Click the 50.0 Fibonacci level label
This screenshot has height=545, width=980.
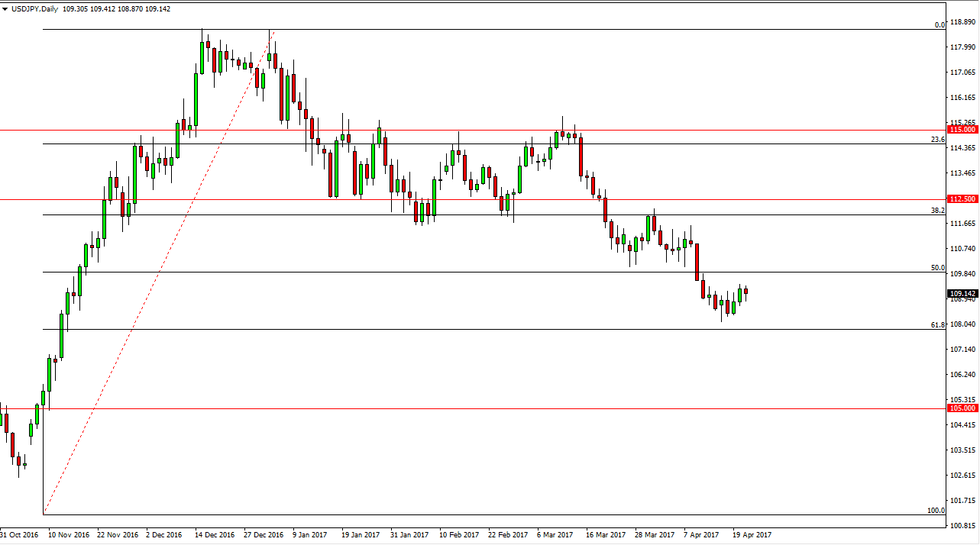pyautogui.click(x=936, y=269)
